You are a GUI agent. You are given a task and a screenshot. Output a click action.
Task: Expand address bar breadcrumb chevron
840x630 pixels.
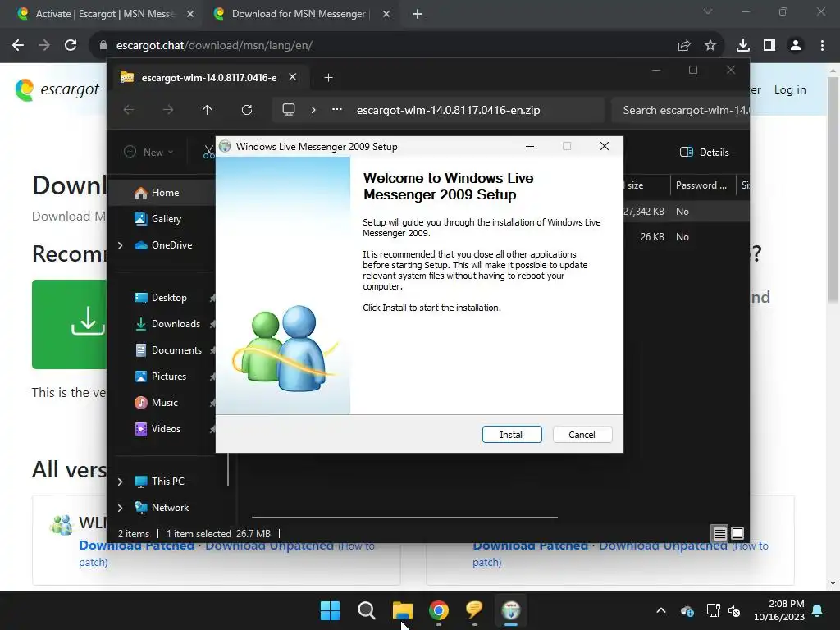(313, 110)
